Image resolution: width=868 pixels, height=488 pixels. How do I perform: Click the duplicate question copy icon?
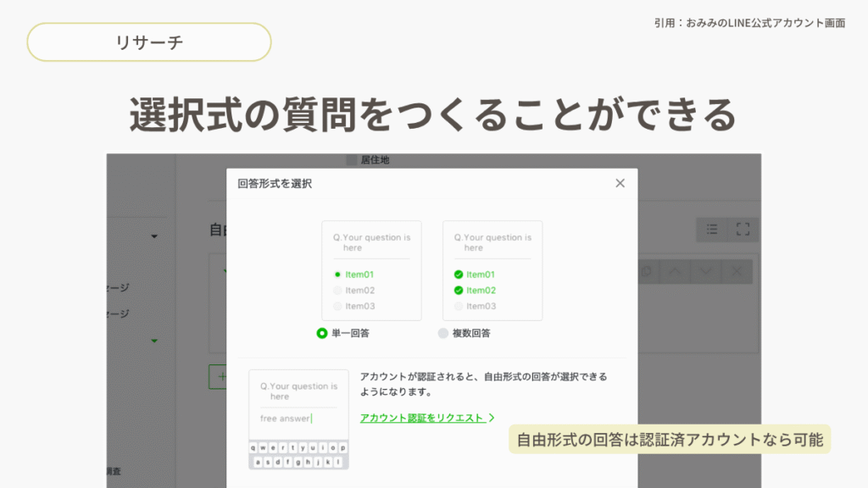(x=646, y=271)
